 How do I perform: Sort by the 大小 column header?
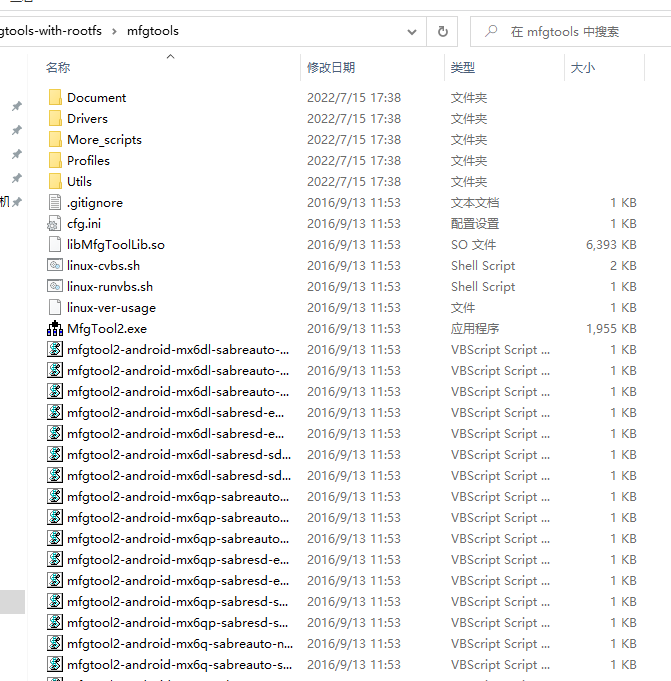(582, 67)
